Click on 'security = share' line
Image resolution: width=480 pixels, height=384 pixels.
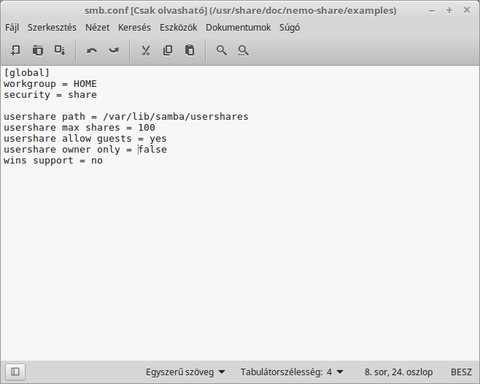point(50,95)
